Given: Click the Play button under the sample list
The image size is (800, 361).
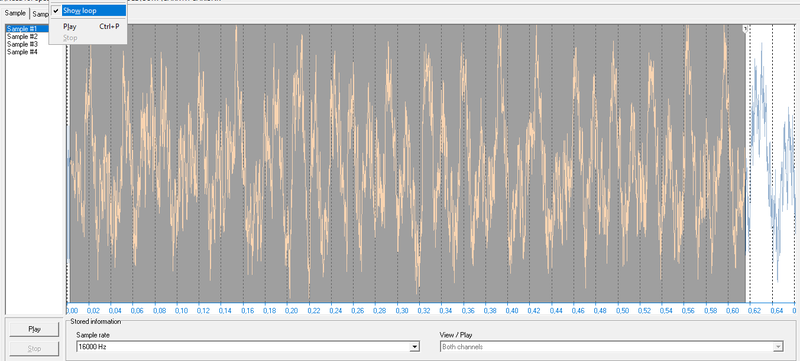Looking at the screenshot, I should (34, 329).
